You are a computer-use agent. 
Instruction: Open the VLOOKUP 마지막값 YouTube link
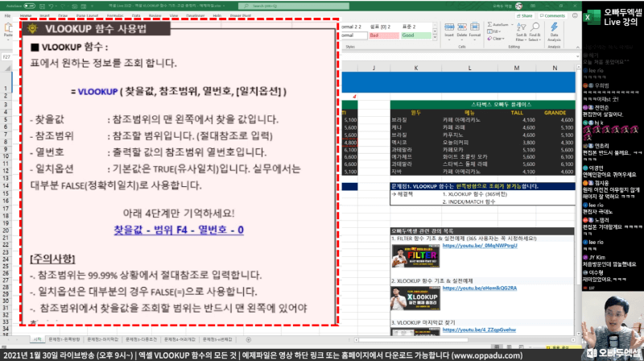(479, 330)
